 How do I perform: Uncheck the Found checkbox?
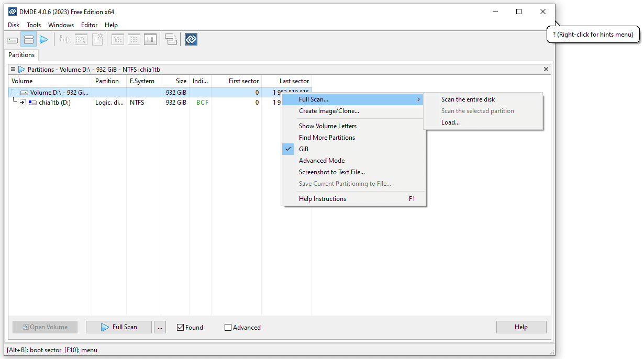[181, 328]
